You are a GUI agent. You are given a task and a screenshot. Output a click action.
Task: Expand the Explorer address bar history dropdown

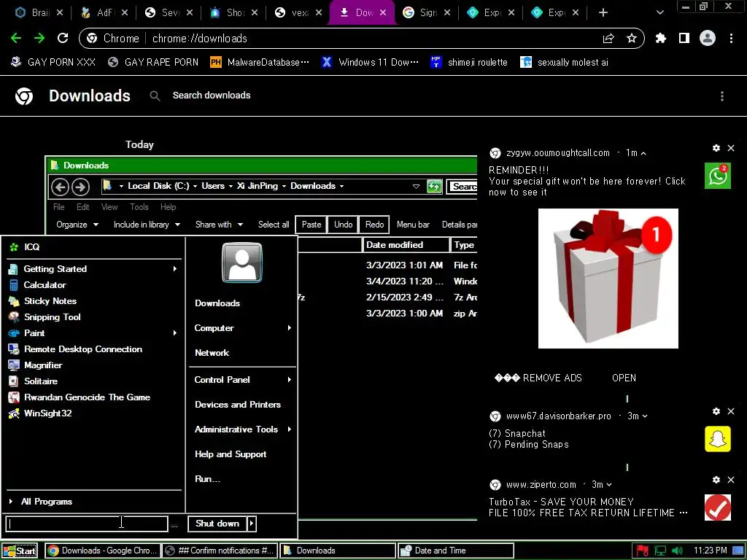click(x=416, y=187)
